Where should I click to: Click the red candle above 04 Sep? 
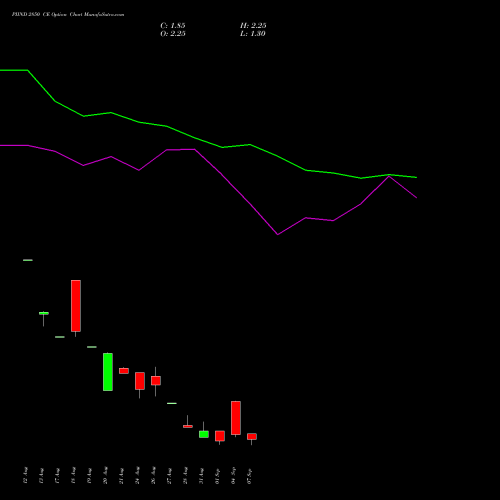click(x=236, y=418)
